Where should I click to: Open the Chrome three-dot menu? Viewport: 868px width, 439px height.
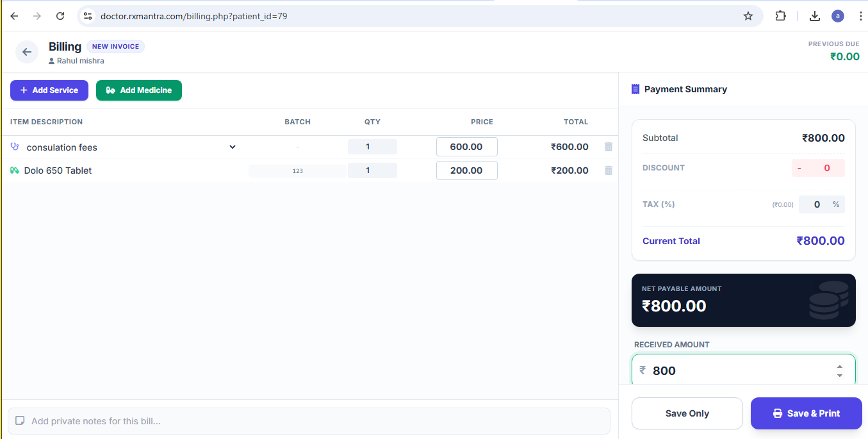pyautogui.click(x=860, y=16)
